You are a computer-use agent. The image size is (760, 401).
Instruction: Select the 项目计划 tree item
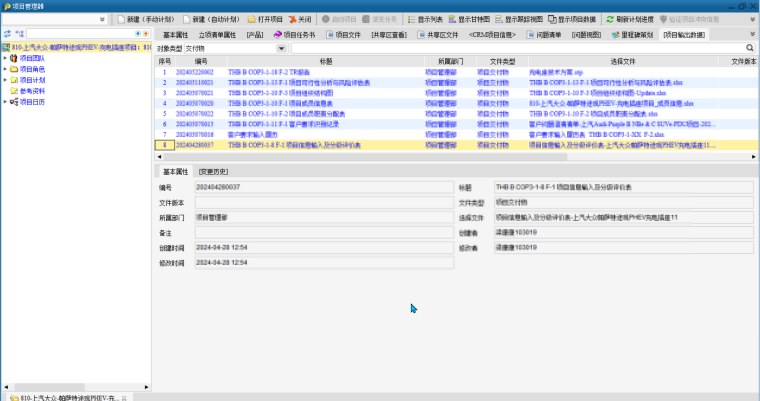[x=32, y=80]
